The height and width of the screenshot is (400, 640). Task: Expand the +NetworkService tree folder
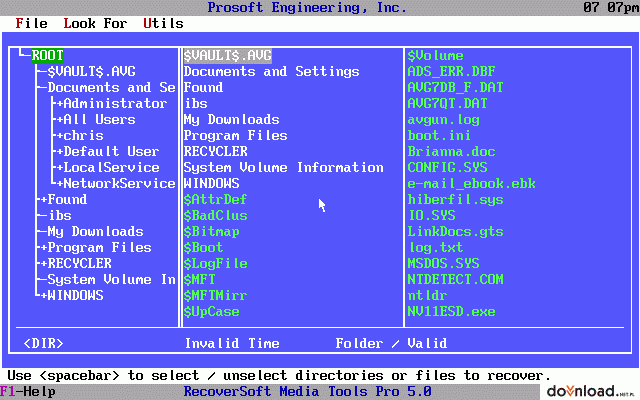116,184
